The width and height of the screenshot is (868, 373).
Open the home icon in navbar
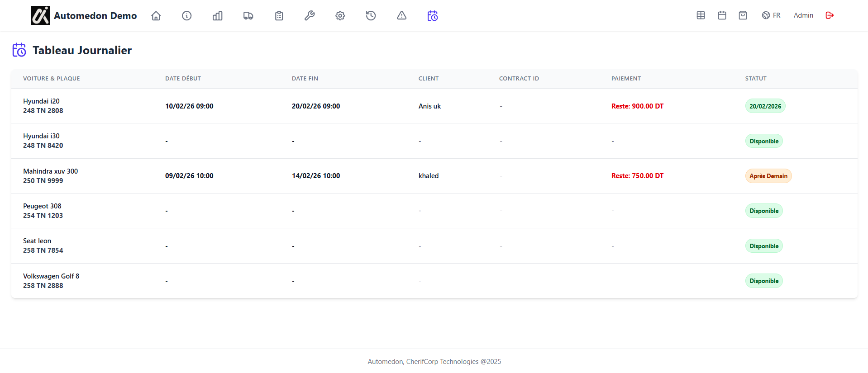pyautogui.click(x=156, y=16)
